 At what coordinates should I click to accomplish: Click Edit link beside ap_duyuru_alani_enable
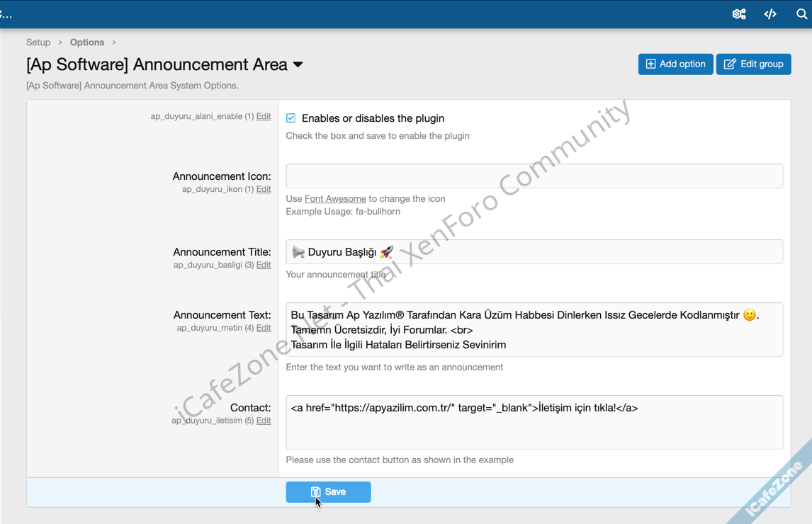pyautogui.click(x=264, y=116)
